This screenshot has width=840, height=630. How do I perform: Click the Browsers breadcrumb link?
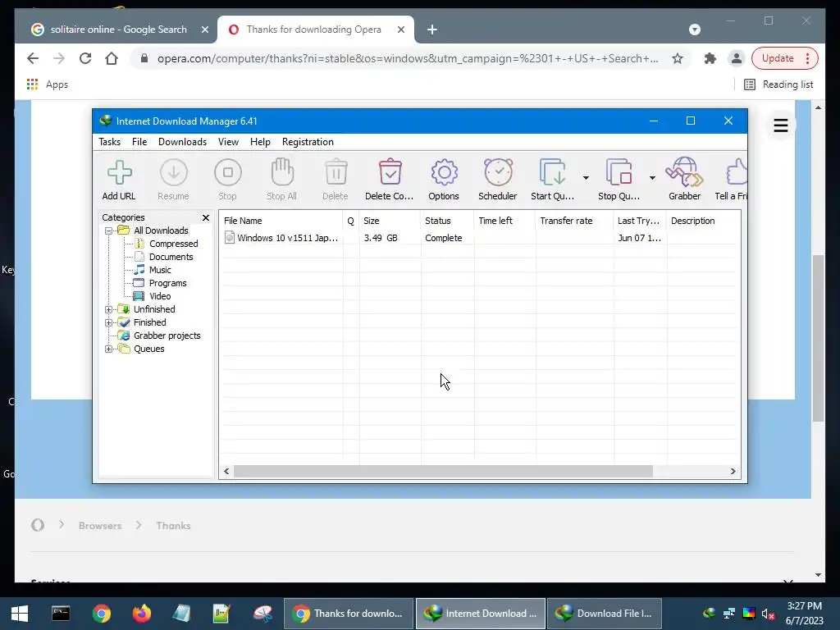tap(100, 526)
